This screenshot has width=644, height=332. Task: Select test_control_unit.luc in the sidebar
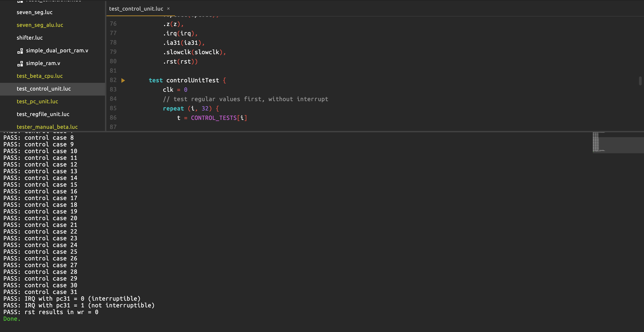coord(43,89)
